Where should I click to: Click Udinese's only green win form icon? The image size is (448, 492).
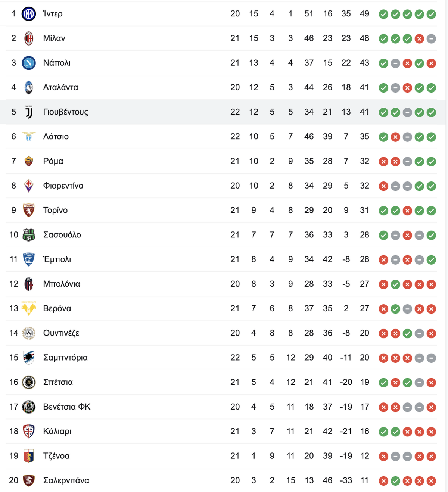coord(407,333)
